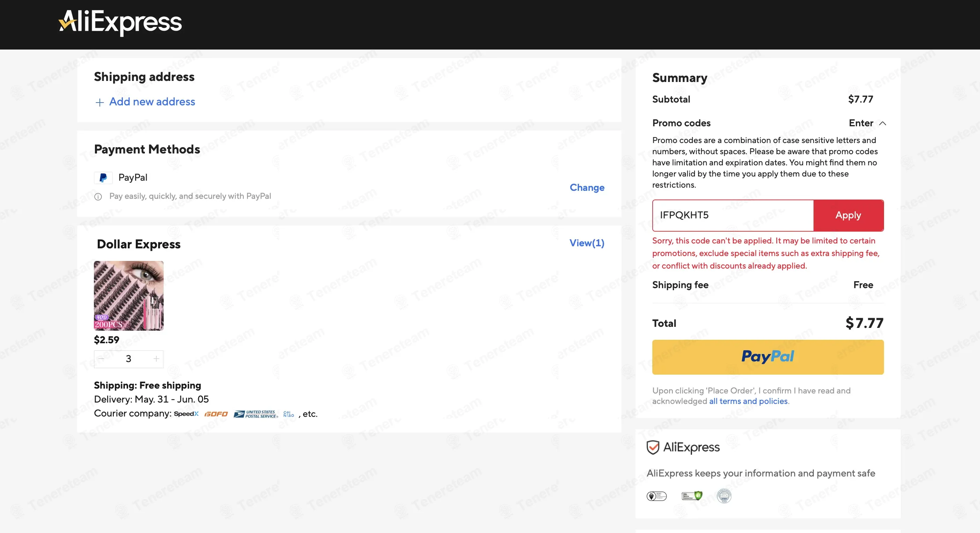This screenshot has width=980, height=533.
Task: Click the SSL secure connection badge
Action: 692,496
